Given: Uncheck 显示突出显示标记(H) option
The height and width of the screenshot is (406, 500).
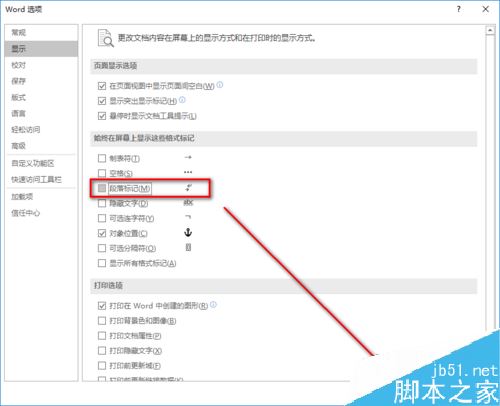Looking at the screenshot, I should click(x=102, y=101).
